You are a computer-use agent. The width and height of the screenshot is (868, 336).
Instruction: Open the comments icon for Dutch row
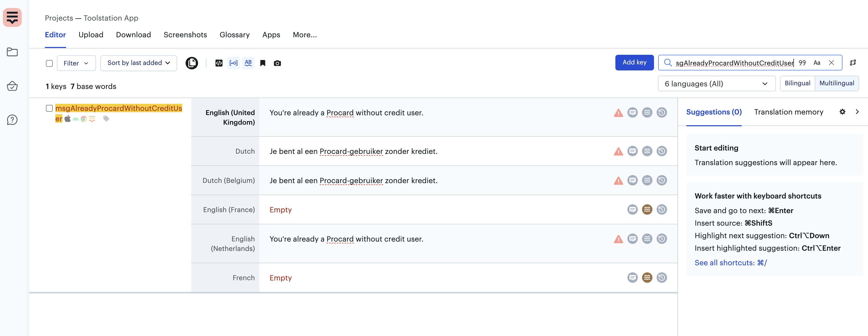click(x=632, y=151)
